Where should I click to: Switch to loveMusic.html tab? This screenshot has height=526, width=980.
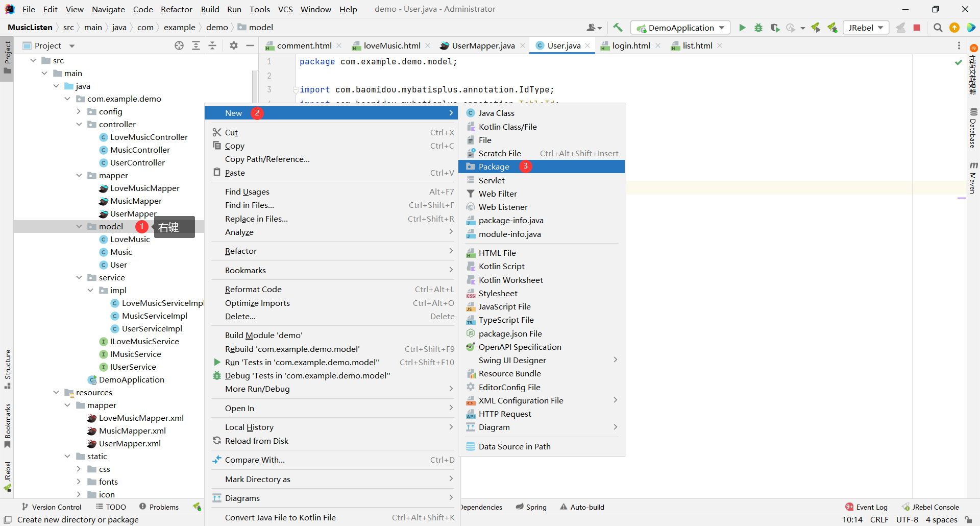[x=391, y=45]
